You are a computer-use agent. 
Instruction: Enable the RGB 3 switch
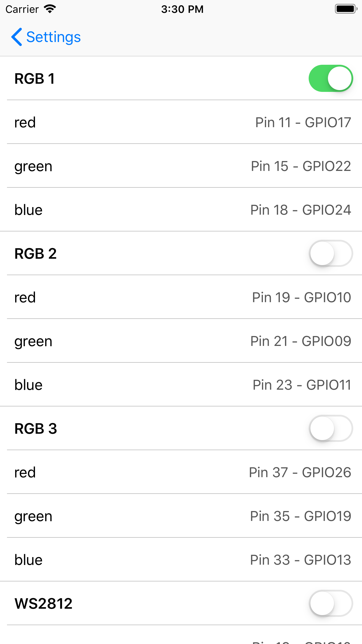[331, 428]
